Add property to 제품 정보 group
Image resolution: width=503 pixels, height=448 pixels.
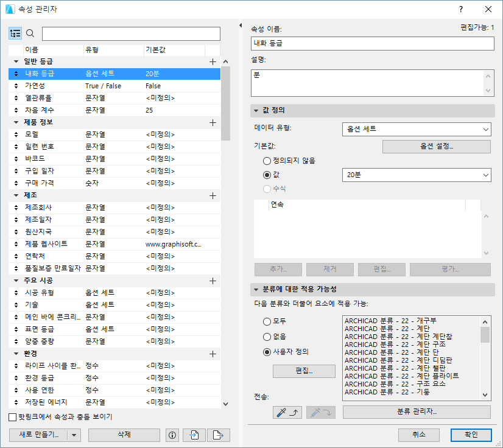(213, 122)
